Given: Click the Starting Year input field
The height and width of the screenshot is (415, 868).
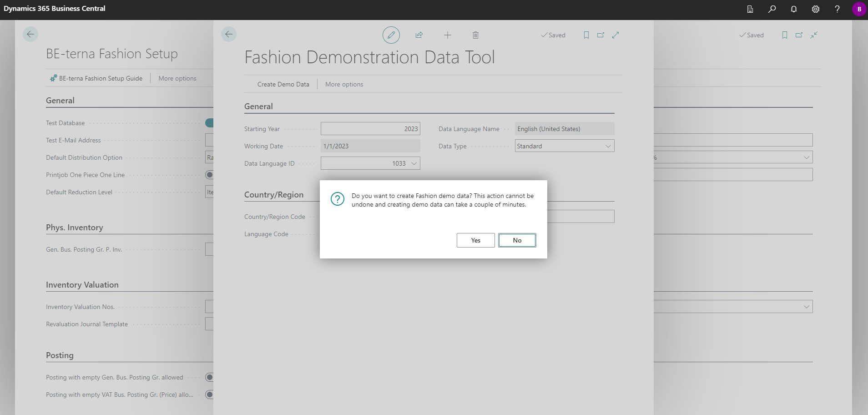Looking at the screenshot, I should pos(370,128).
